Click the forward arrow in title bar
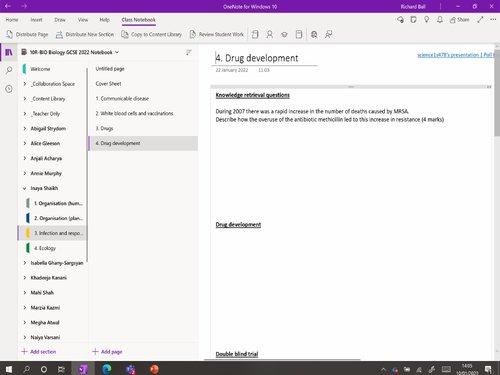Viewport: 500px width, 375px height. coord(24,6)
